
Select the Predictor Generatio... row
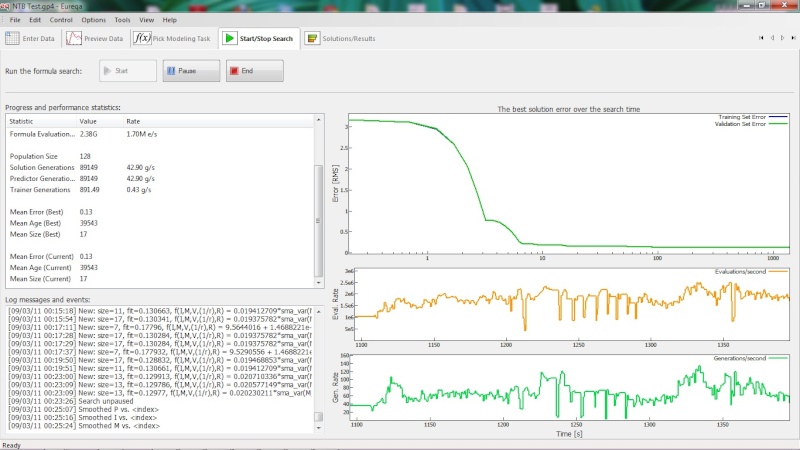pos(160,179)
